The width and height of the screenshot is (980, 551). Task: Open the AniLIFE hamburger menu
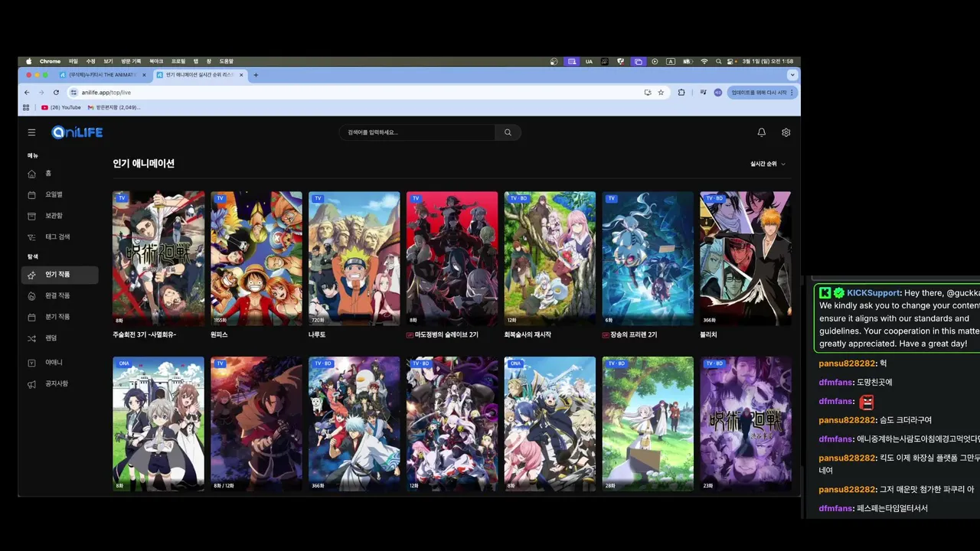31,132
